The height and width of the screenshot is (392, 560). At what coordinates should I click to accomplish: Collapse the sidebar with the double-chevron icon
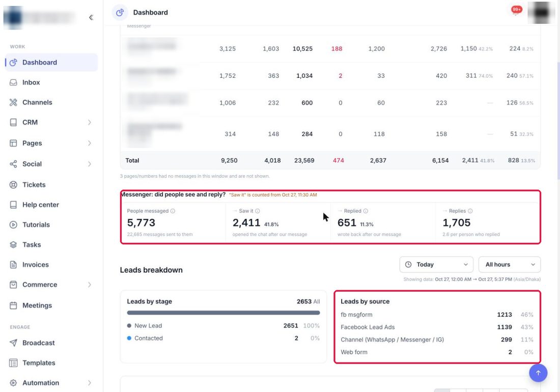91,17
